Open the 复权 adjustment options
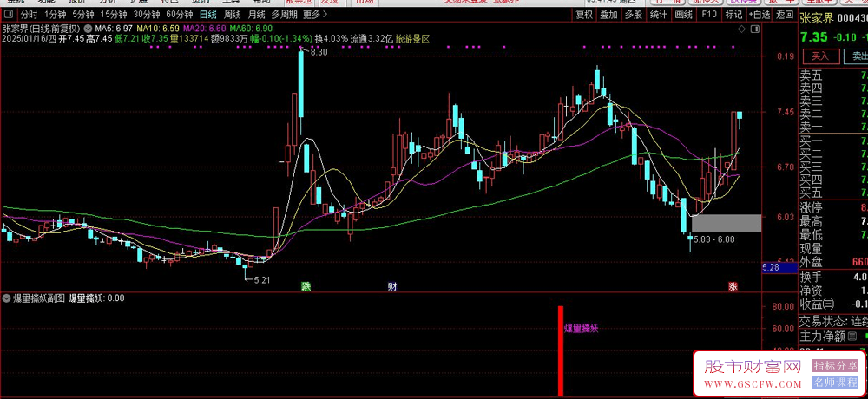Viewport: 868px width, 399px height. 584,15
